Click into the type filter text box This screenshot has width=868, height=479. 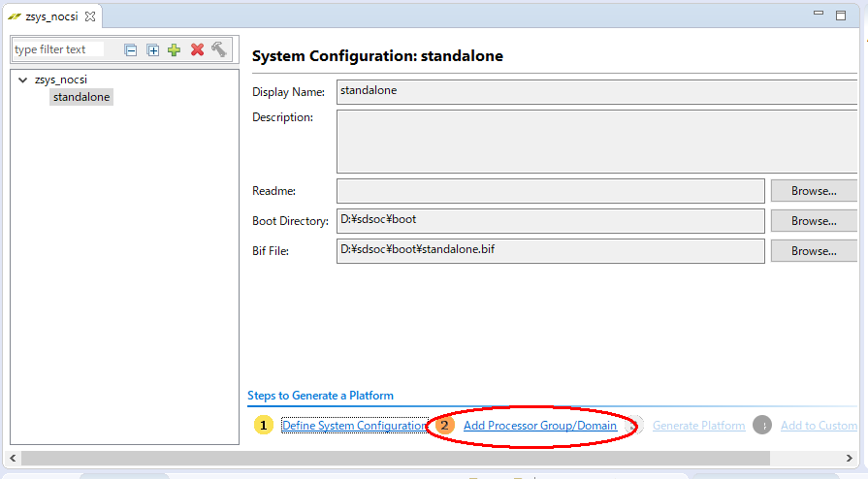(x=58, y=49)
